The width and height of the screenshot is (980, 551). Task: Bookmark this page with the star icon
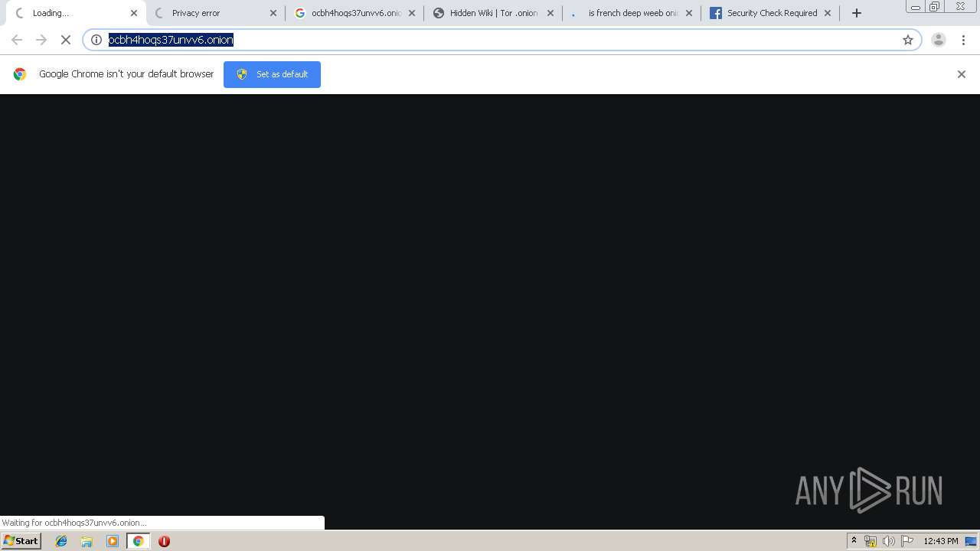pyautogui.click(x=908, y=40)
